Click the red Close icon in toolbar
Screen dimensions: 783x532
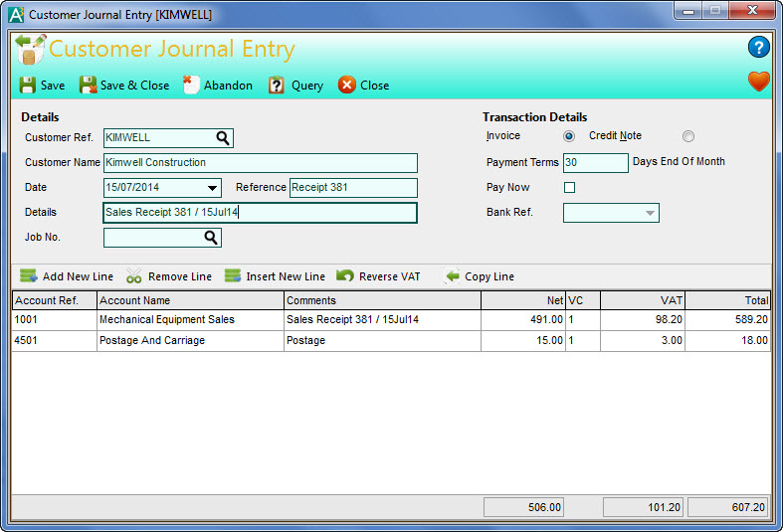(x=346, y=85)
